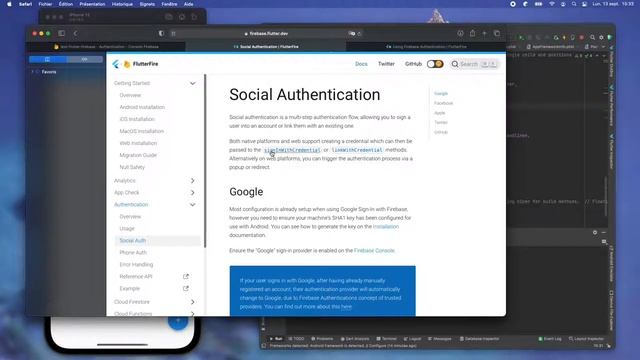
Task: Switch to the Firebase Console tab
Action: coord(106,47)
